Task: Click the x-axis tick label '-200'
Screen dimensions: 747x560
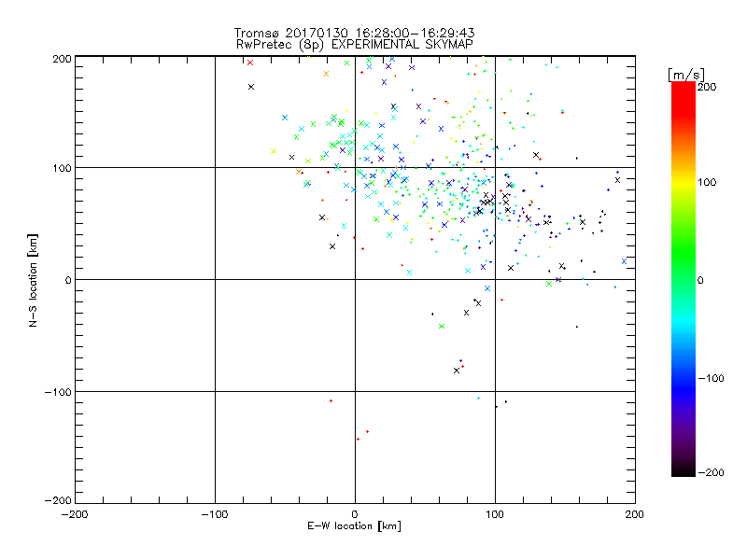Action: 75,514
